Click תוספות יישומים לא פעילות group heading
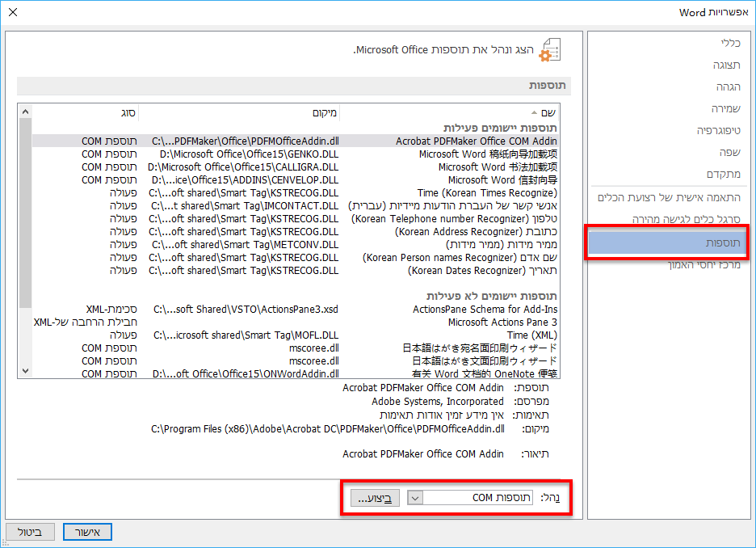This screenshot has height=548, width=756. coord(491,296)
